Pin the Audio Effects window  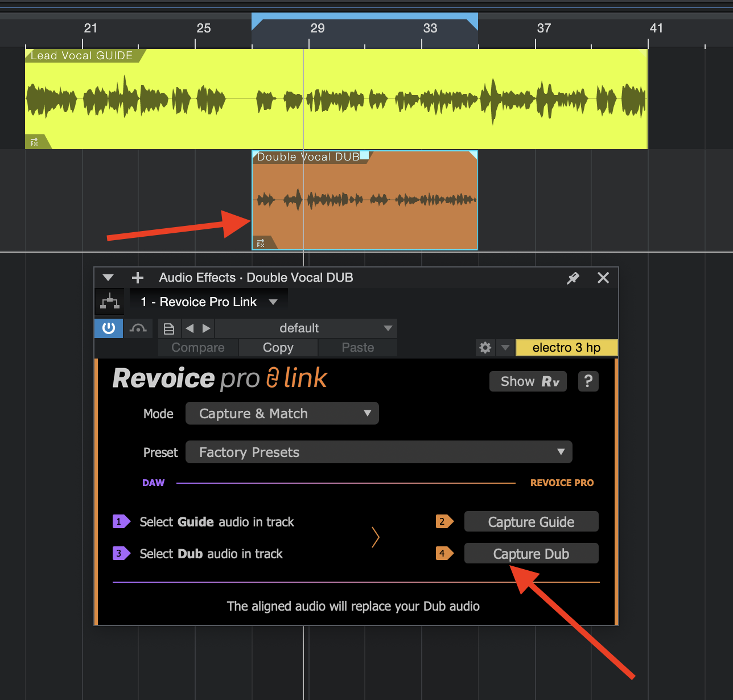(573, 278)
